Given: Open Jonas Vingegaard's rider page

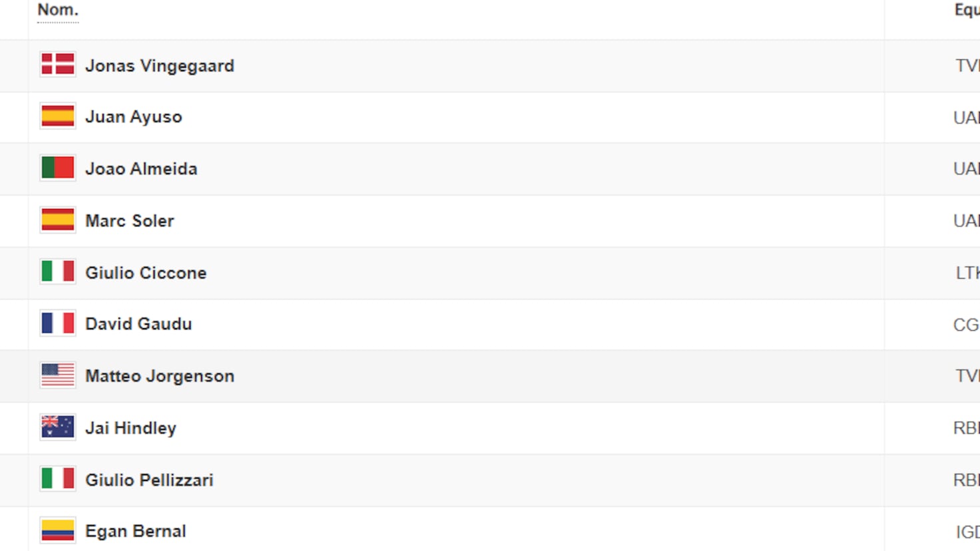Looking at the screenshot, I should tap(159, 66).
